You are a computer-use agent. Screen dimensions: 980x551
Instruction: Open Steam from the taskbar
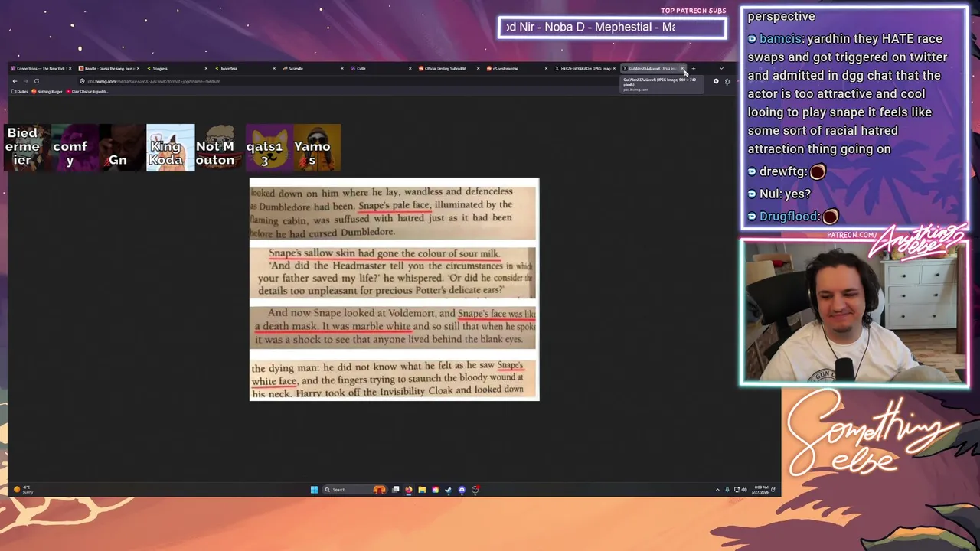[449, 490]
